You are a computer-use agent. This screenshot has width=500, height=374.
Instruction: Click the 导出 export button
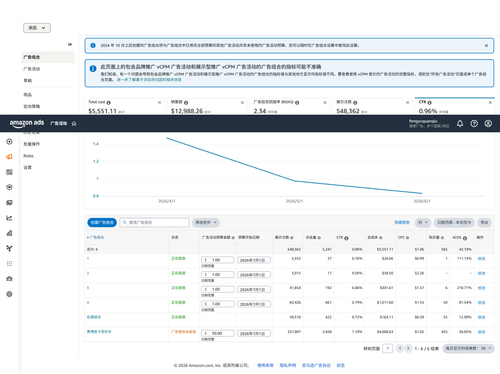(484, 222)
